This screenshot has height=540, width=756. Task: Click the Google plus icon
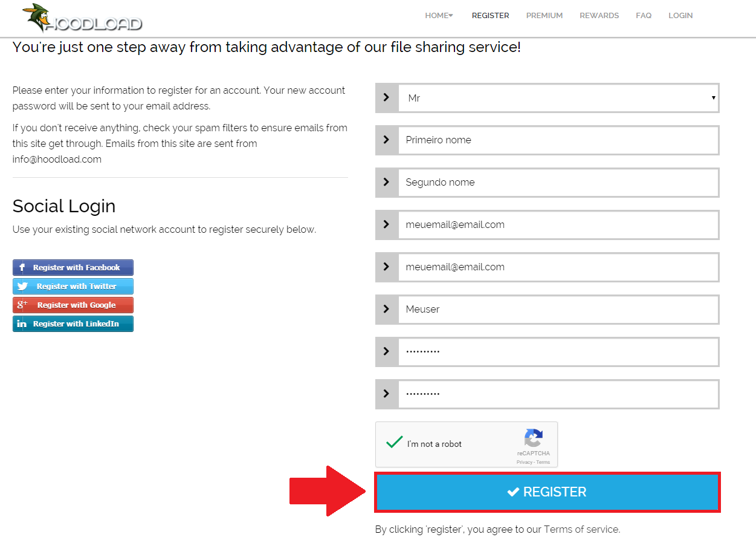[22, 305]
